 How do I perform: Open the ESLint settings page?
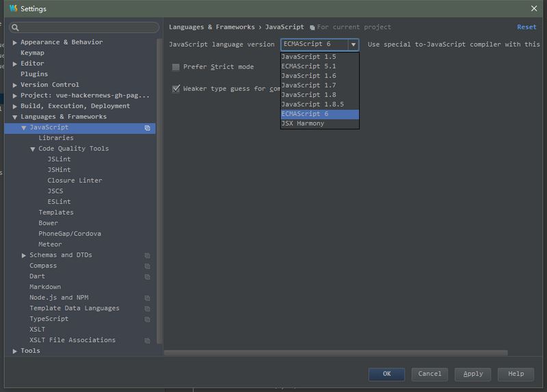[59, 202]
